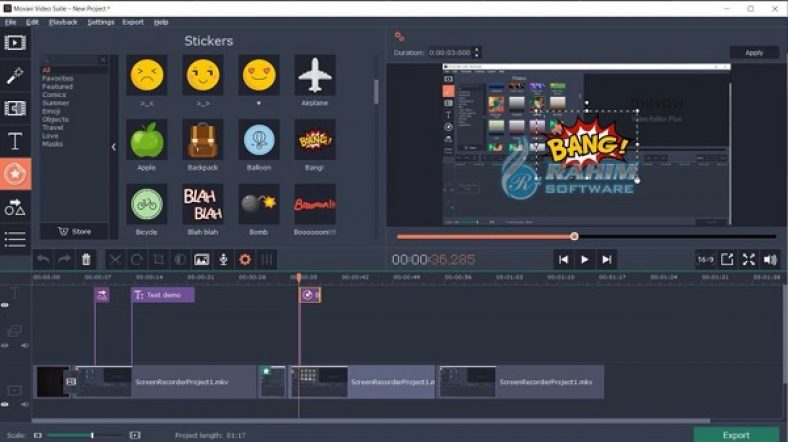788x442 pixels.
Task: Open the audio equalizer bars icon
Action: 266,259
